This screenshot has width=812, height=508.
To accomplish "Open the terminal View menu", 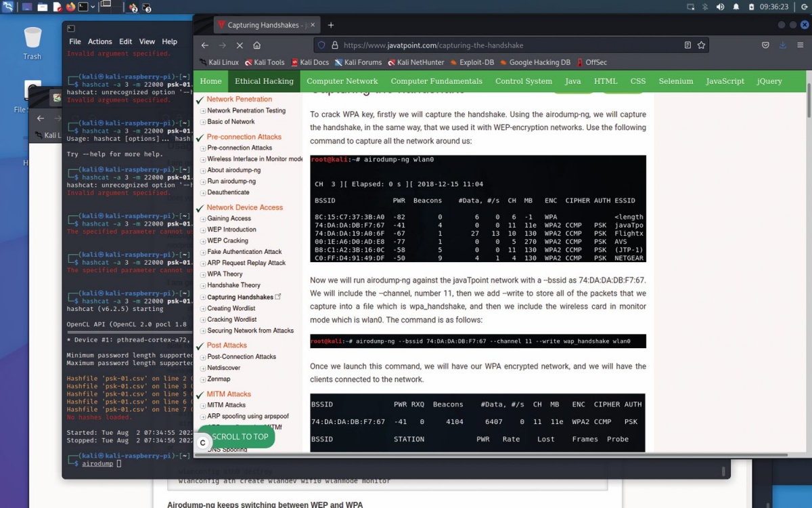I will pos(147,41).
